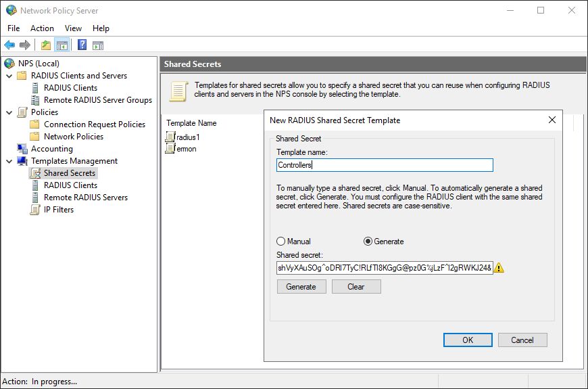Screen dimensions: 588x389
Task: Click the Template name input field
Action: pos(385,165)
